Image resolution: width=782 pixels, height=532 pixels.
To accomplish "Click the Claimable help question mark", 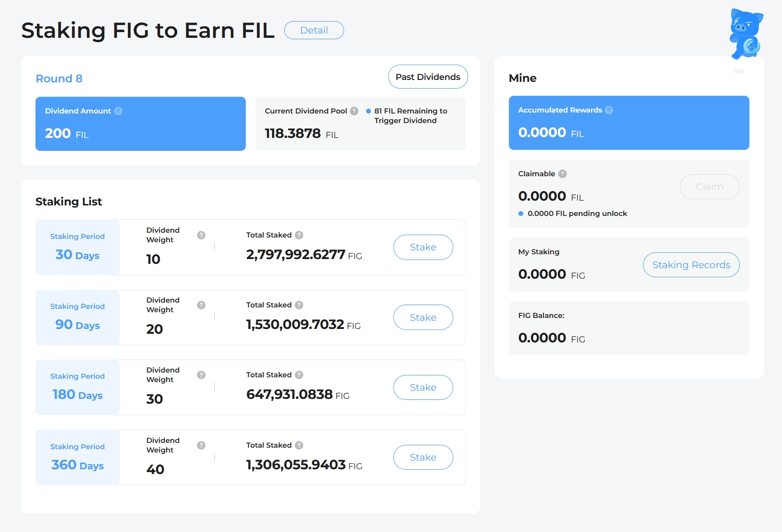I will [563, 174].
